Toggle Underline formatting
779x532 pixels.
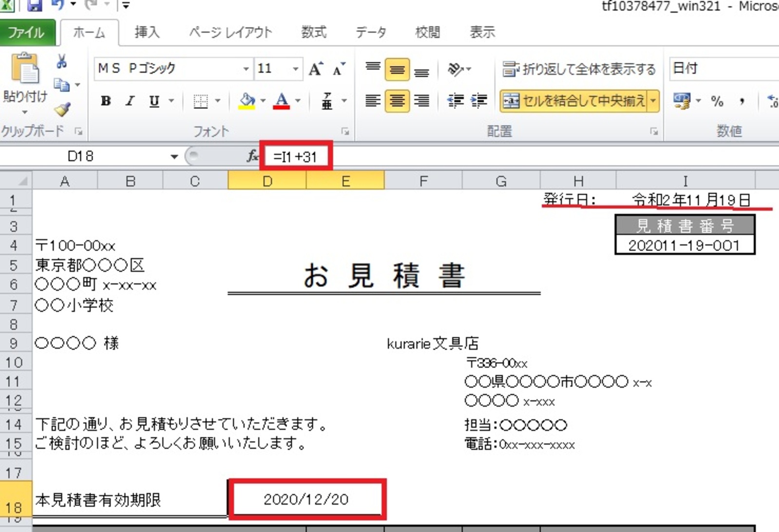click(154, 101)
